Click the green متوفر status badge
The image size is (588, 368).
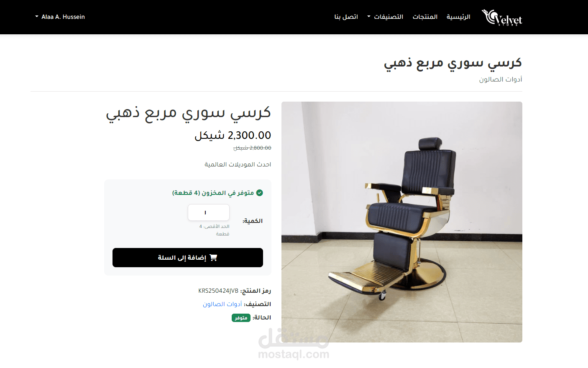tap(241, 318)
